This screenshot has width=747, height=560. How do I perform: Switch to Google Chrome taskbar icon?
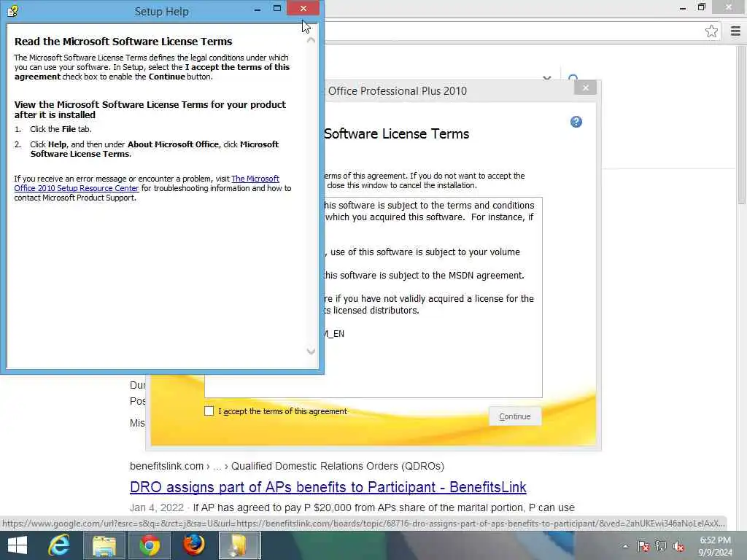tap(149, 545)
